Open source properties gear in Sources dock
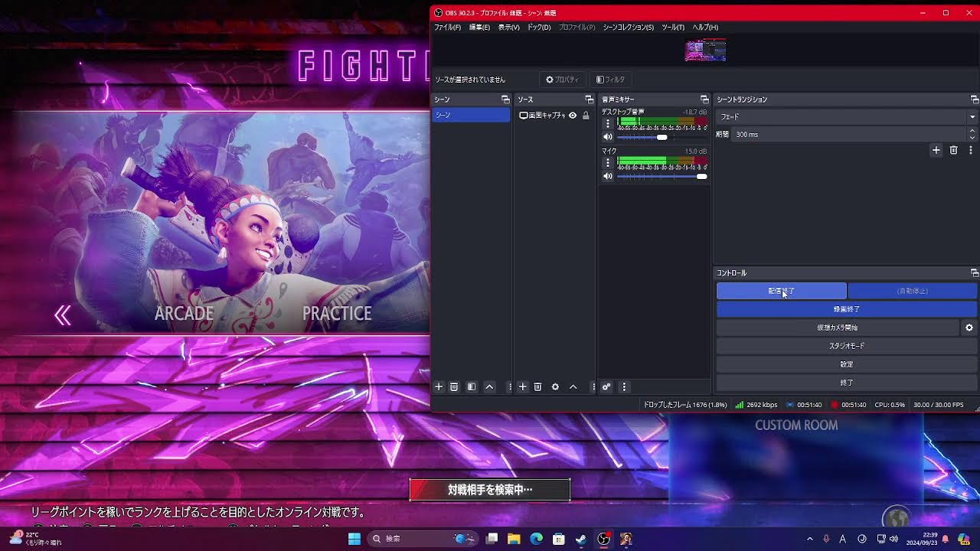Viewport: 980px width, 551px height. point(555,387)
